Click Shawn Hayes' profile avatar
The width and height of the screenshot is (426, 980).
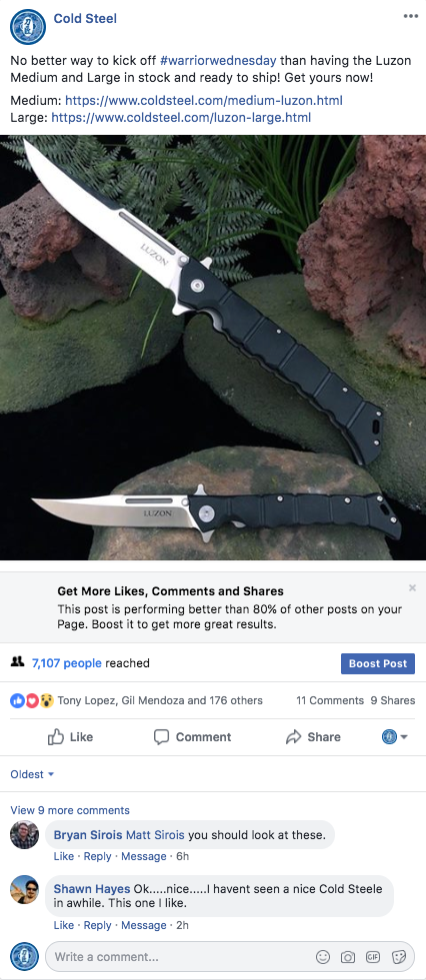click(24, 889)
